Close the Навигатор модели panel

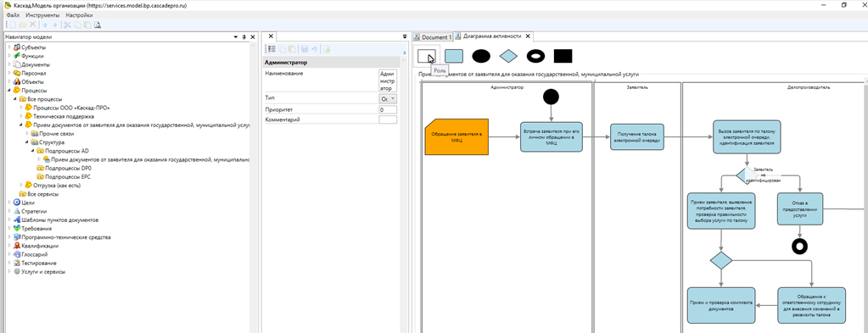click(x=253, y=37)
